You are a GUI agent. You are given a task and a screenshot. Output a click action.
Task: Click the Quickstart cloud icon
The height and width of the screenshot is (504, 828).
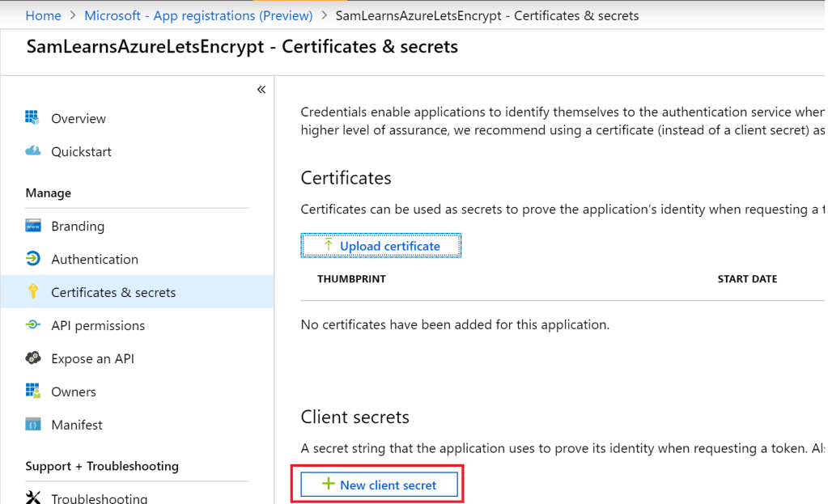[33, 151]
